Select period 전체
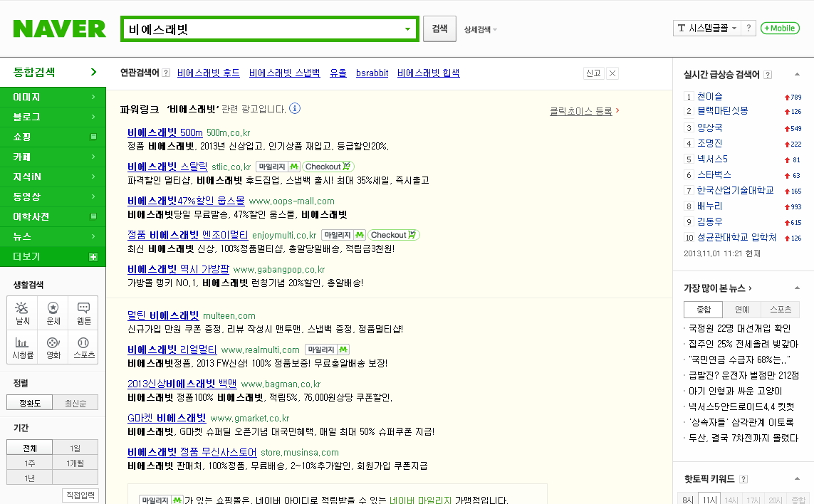The width and height of the screenshot is (814, 504). click(30, 448)
